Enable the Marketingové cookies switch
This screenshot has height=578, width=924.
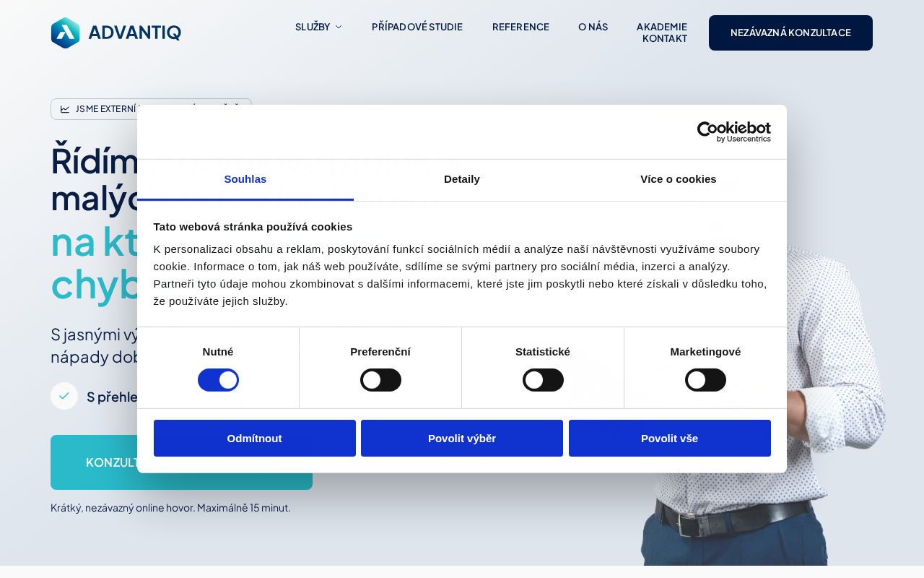click(x=705, y=380)
